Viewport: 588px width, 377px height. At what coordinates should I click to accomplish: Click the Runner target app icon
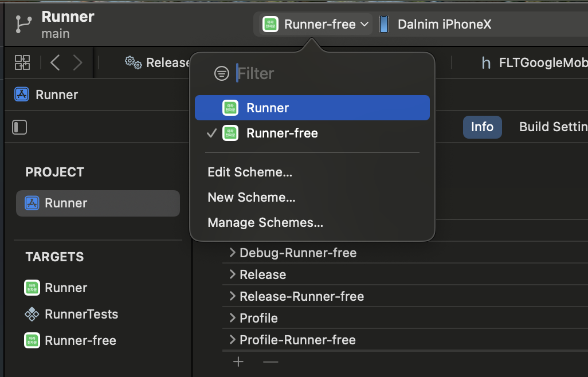pyautogui.click(x=32, y=288)
